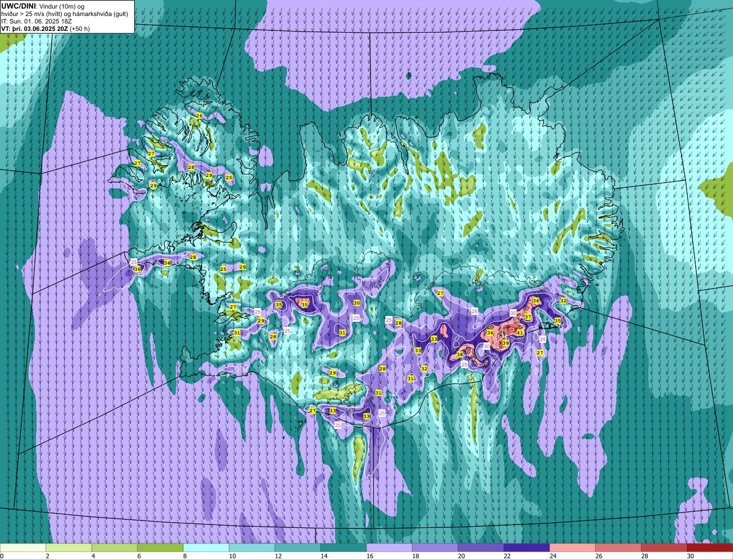
Task: Select the 8–10 m/s pale cyan legend swatch
Action: click(x=206, y=548)
